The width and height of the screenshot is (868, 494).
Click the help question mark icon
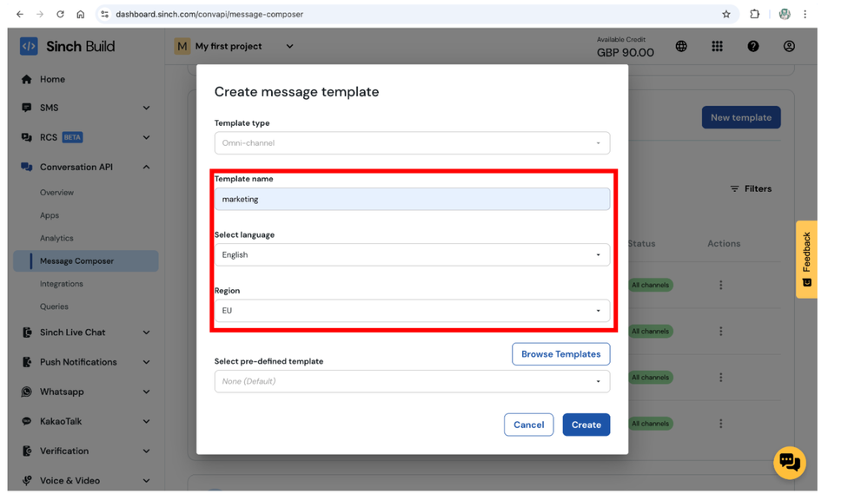(x=752, y=47)
